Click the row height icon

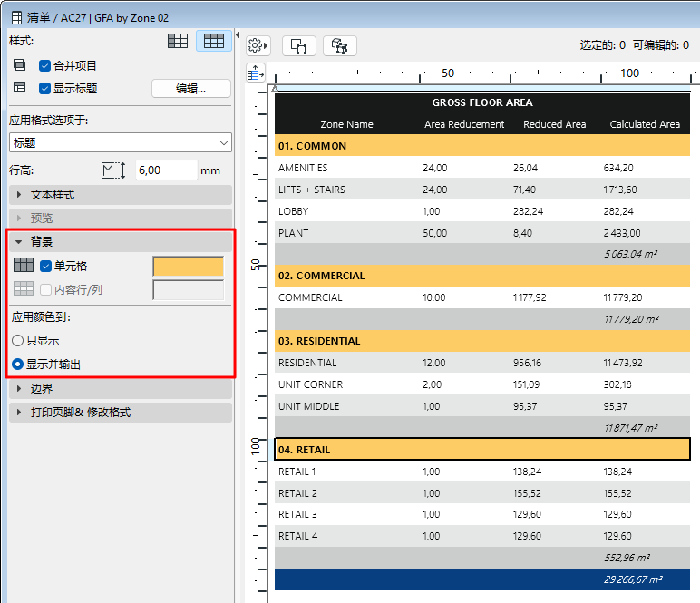(x=113, y=170)
